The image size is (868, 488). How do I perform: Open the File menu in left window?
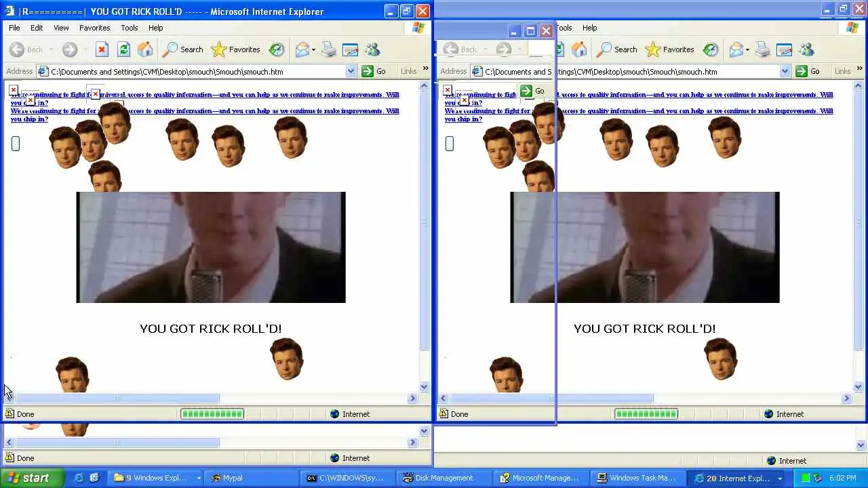coord(14,28)
